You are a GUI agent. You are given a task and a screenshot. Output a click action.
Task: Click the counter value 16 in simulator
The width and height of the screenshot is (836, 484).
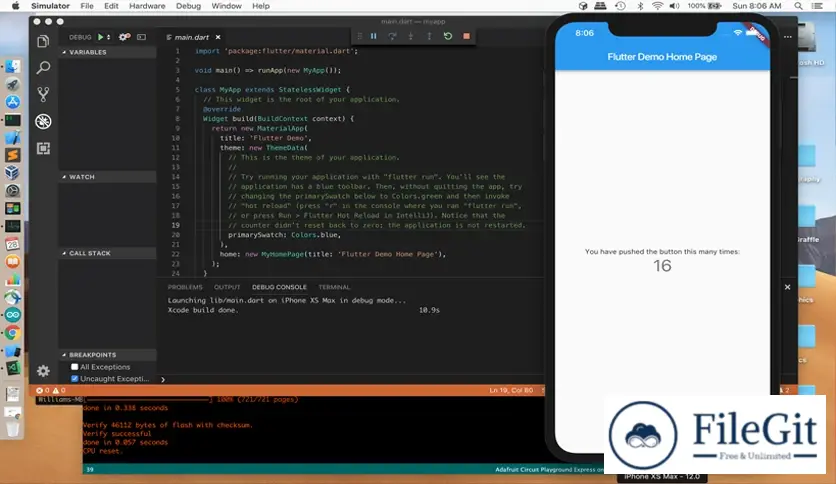pos(662,266)
